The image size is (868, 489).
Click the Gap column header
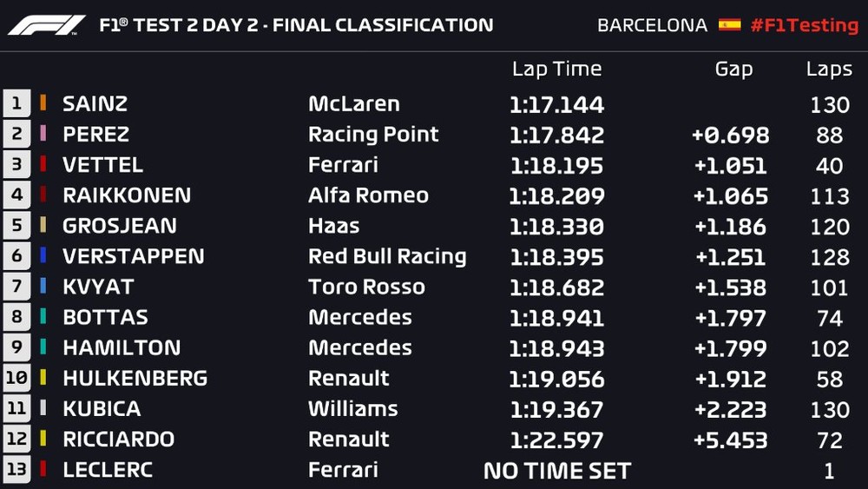coord(733,69)
